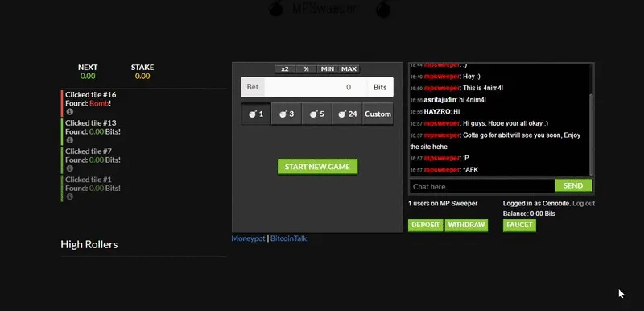
Task: Focus the Chat here input box
Action: tap(481, 186)
